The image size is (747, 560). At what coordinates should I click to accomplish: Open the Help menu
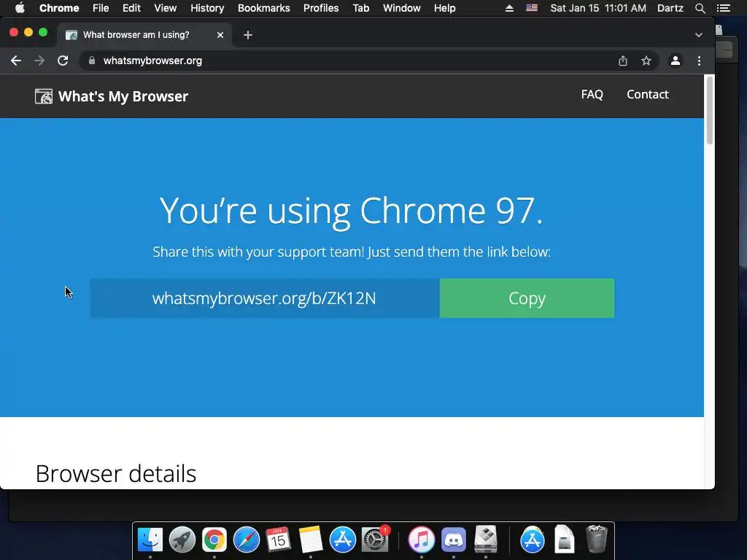(444, 8)
